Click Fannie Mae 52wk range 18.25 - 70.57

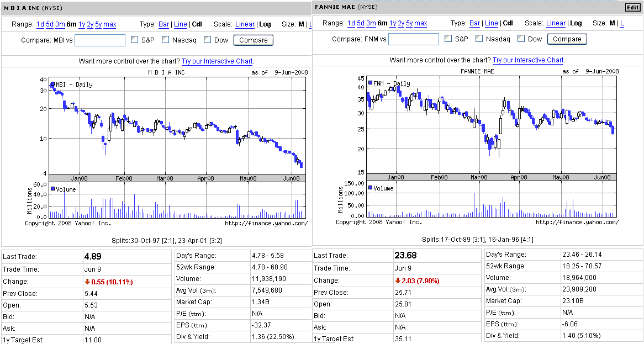click(x=582, y=266)
